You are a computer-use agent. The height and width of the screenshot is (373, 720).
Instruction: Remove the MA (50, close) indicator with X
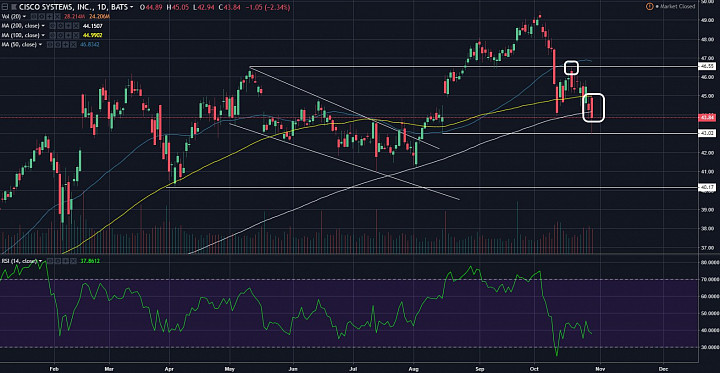73,45
